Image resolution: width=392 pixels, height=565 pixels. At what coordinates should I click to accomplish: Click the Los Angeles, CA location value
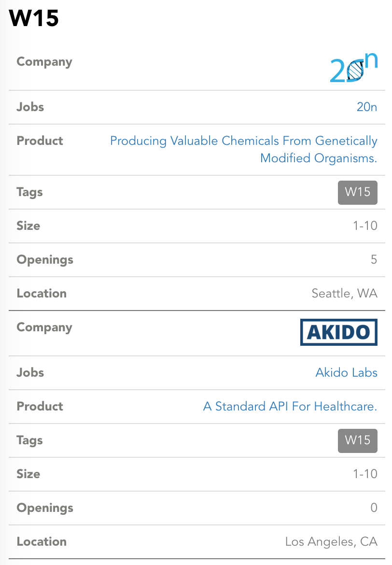click(x=331, y=541)
